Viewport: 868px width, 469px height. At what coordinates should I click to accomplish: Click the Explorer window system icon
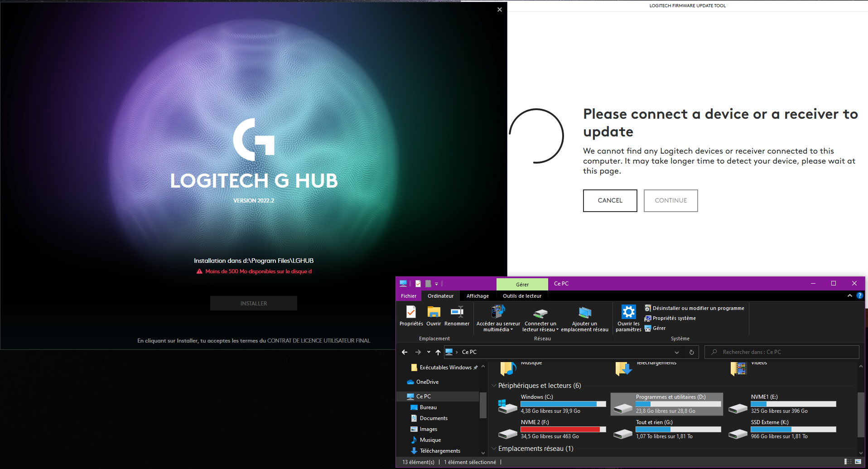pos(403,284)
